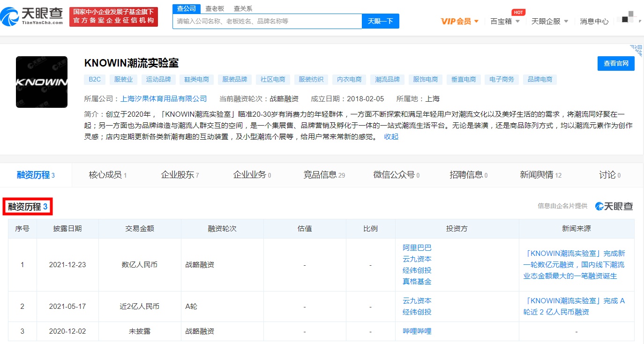Select the date cell 2021-05-17
The height and width of the screenshot is (344, 644).
(67, 307)
